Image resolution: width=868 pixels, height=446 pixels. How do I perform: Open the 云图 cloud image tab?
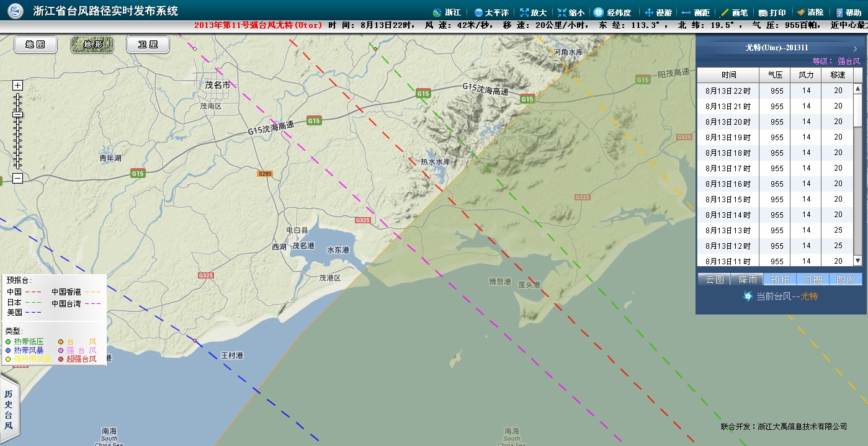coord(714,280)
